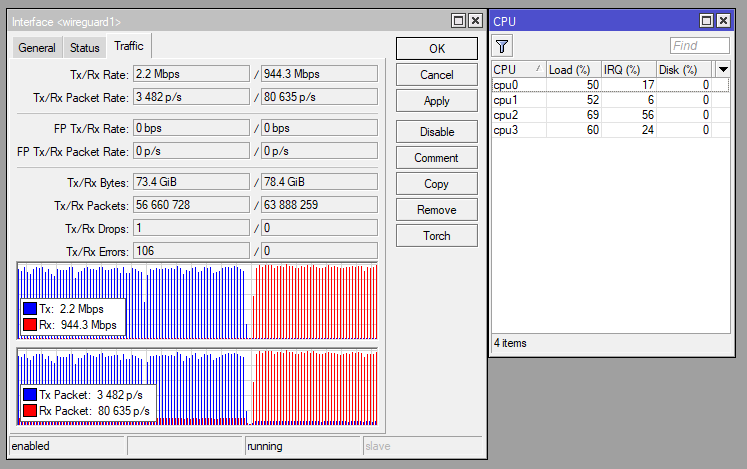This screenshot has width=747, height=469.
Task: Sort by the Disk (%) column header
Action: click(684, 70)
